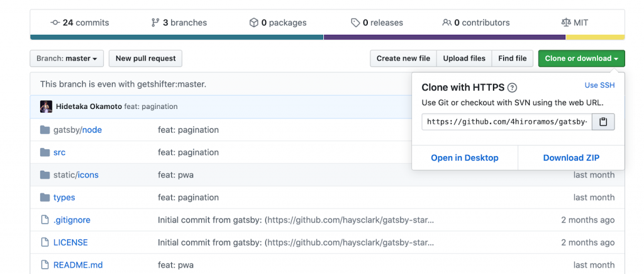Click Hidetaka Okamoto's avatar thumbnail
Viewport: 644px width, 274px height.
(46, 106)
